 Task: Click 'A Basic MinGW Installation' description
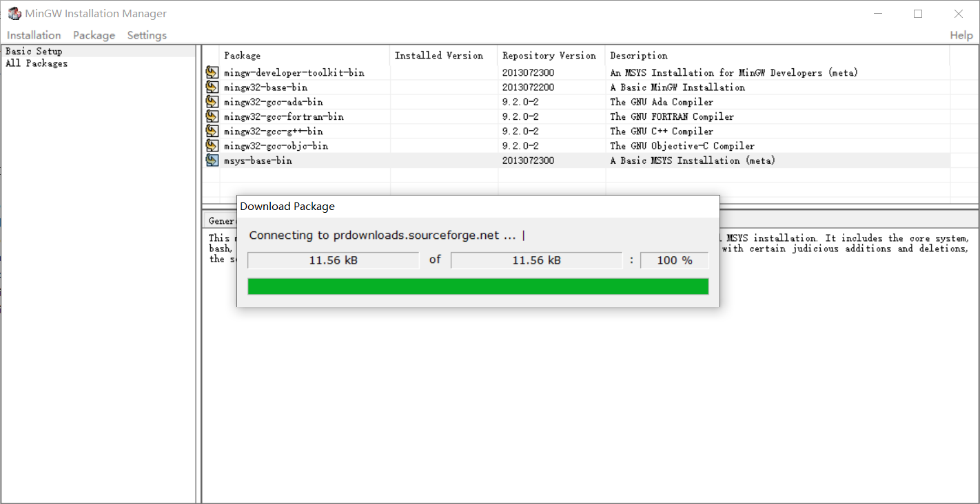(x=677, y=87)
